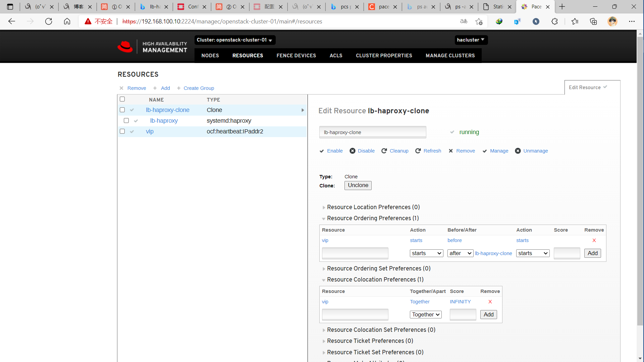Open the Together/Apart combo box
The width and height of the screenshot is (644, 362).
425,314
